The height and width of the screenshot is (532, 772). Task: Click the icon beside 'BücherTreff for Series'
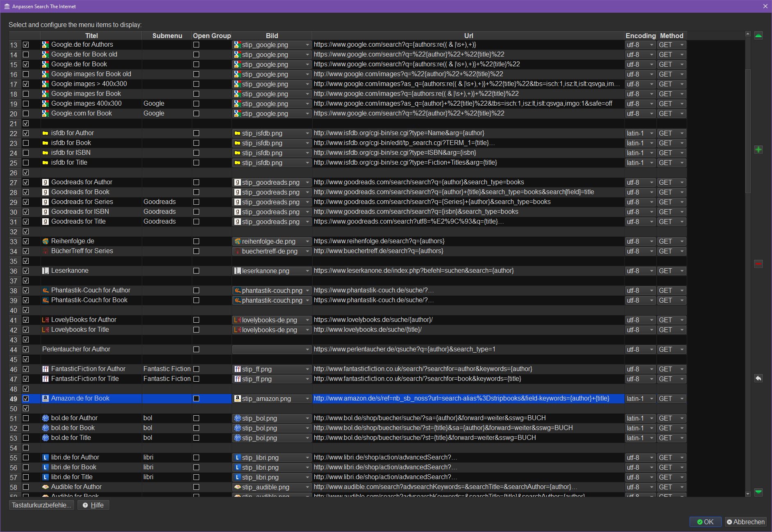pos(45,251)
